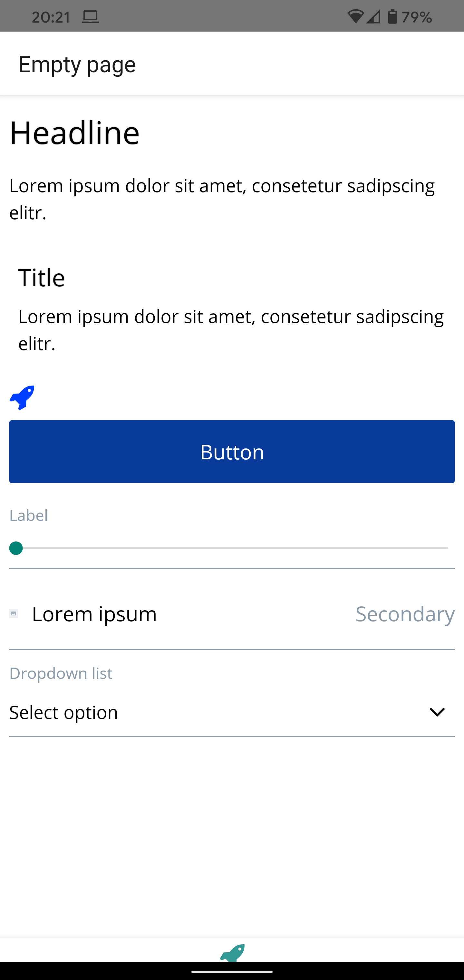464x980 pixels.
Task: Tap the Dropdown list label
Action: [61, 673]
